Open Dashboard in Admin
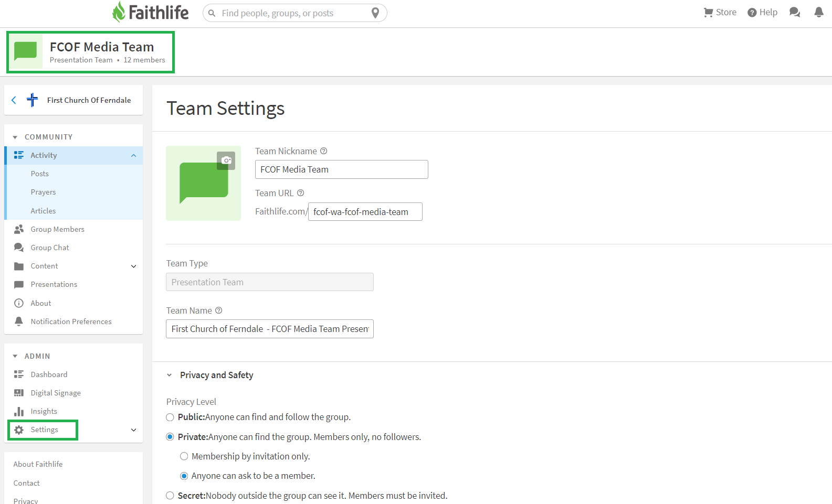832x504 pixels. point(49,374)
